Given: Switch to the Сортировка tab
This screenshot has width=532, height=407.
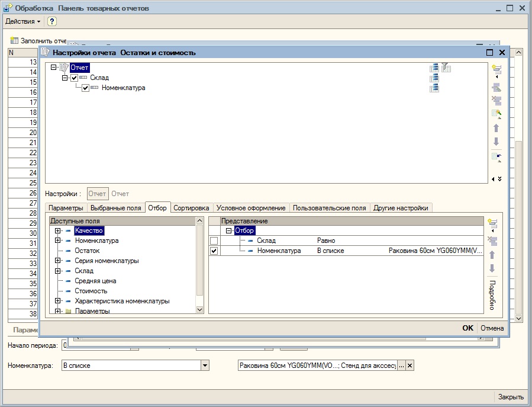Looking at the screenshot, I should tap(192, 208).
